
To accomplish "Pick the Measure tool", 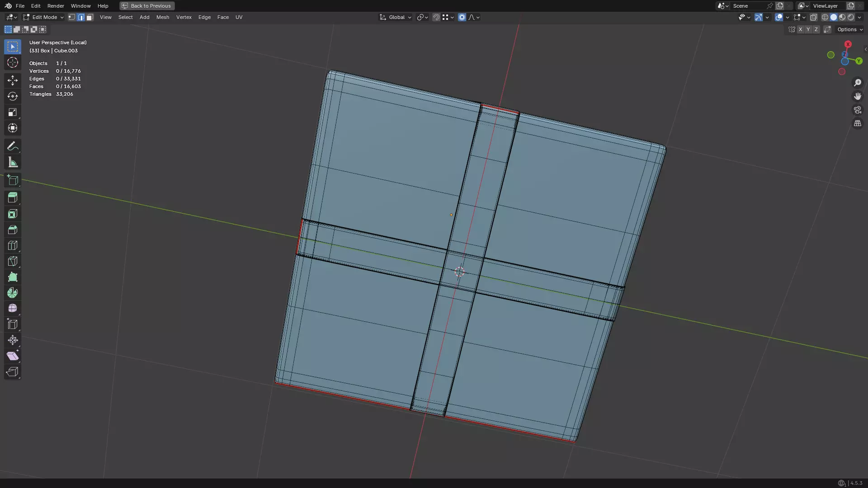I will pyautogui.click(x=13, y=162).
